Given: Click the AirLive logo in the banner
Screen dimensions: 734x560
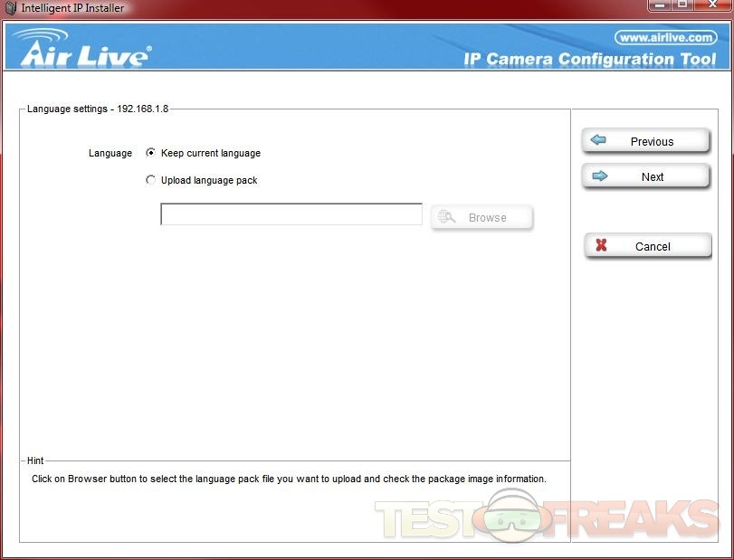Looking at the screenshot, I should click(81, 49).
